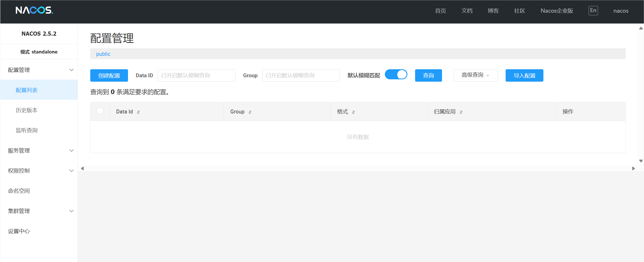644x262 pixels.
Task: Switch language with En icon
Action: click(x=593, y=11)
